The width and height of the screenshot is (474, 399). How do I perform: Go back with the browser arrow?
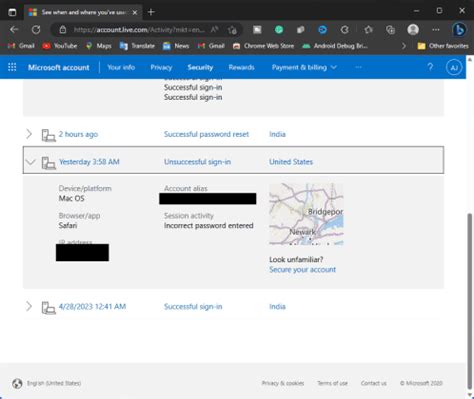(14, 30)
